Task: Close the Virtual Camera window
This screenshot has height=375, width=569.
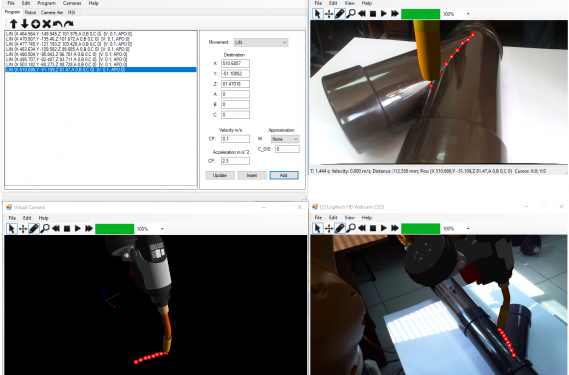Action: click(299, 207)
